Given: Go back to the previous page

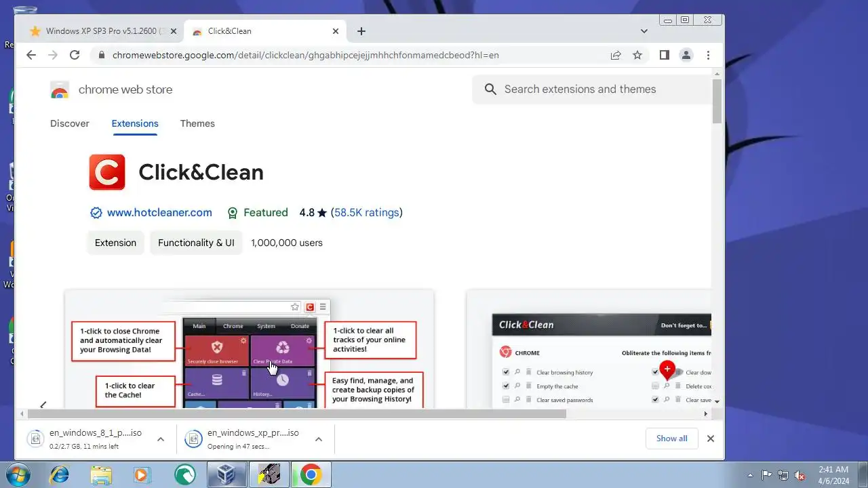Looking at the screenshot, I should point(31,55).
